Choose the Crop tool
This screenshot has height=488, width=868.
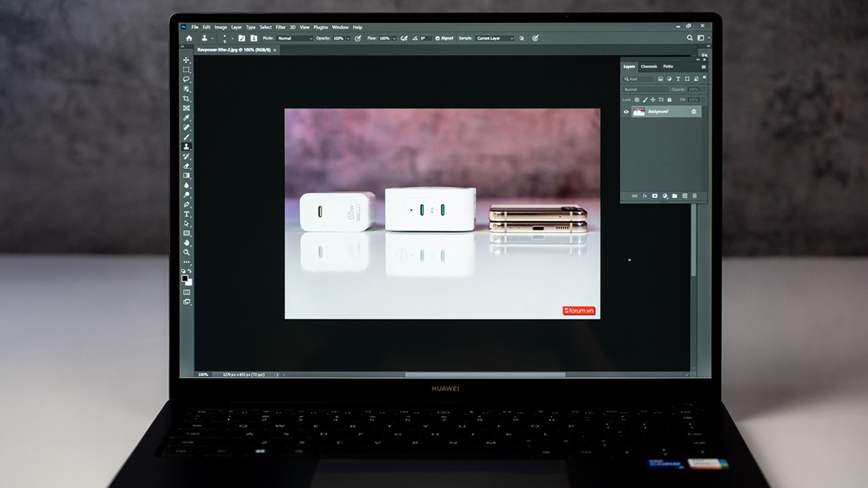(x=187, y=98)
